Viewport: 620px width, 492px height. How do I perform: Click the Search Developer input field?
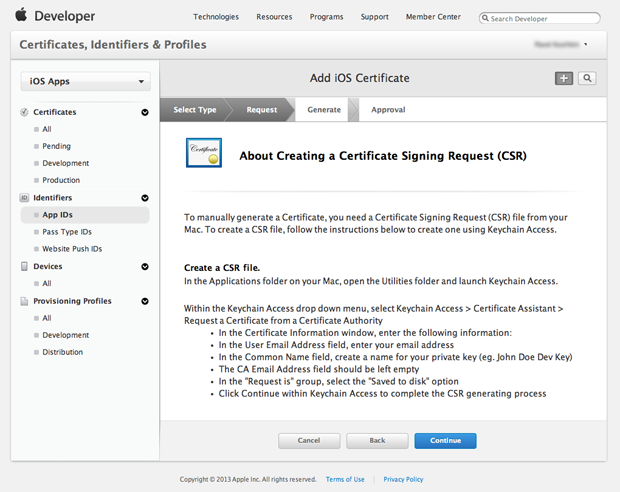539,18
